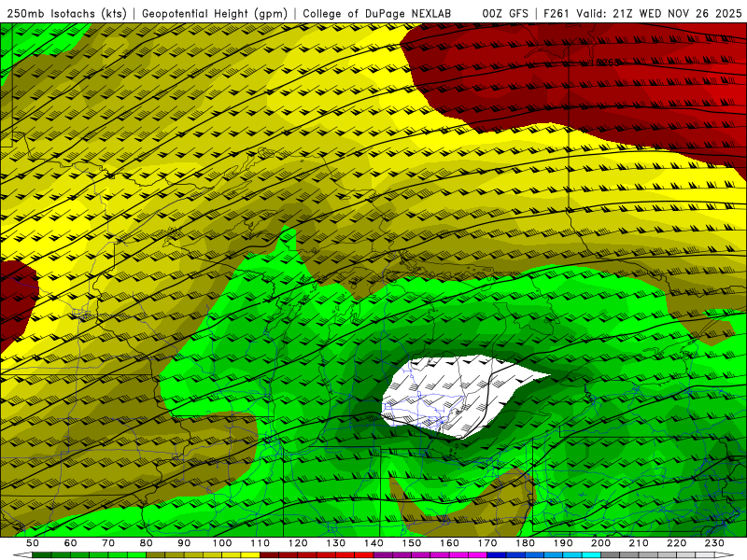Image resolution: width=747 pixels, height=560 pixels.
Task: Click the 160 value on the color scale
Action: [x=449, y=543]
